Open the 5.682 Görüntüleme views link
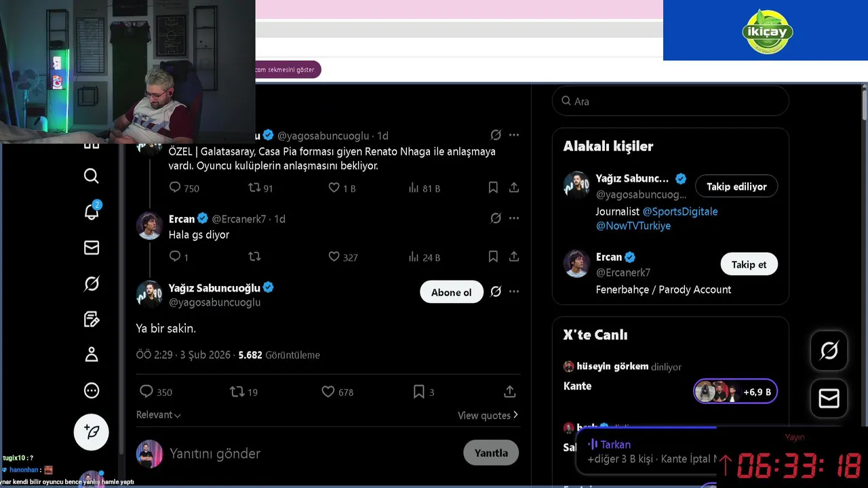The height and width of the screenshot is (488, 868). tap(279, 354)
